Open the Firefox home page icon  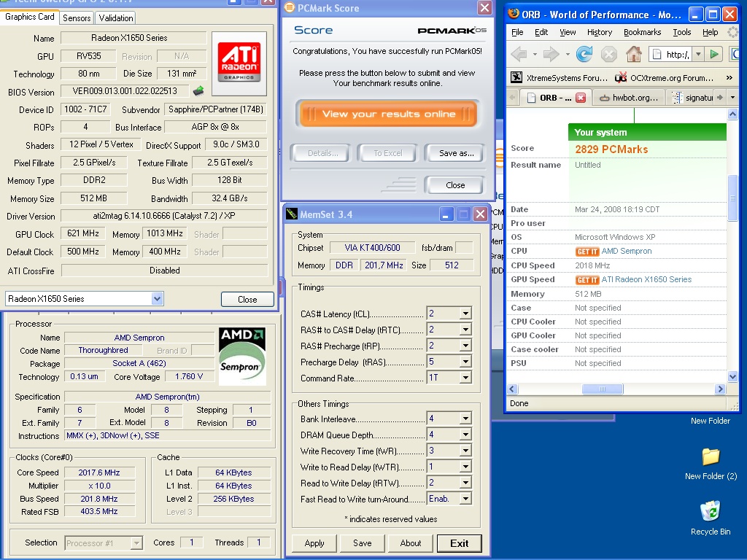634,54
